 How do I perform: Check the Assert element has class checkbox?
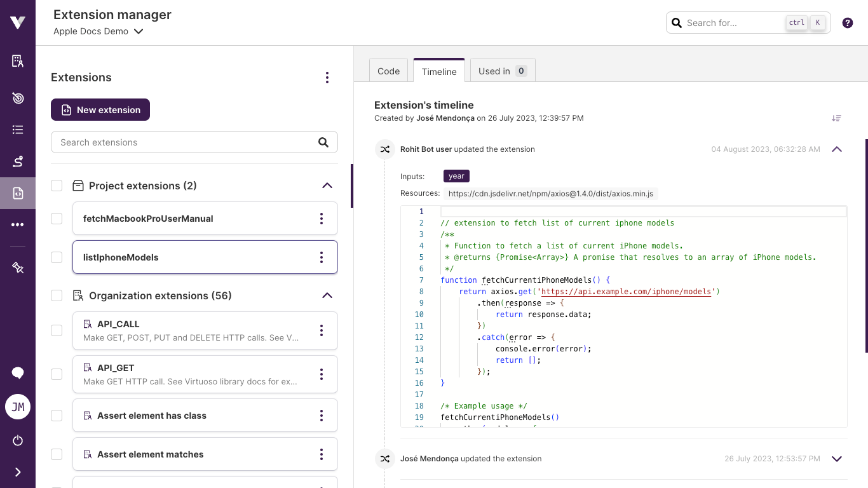(57, 416)
